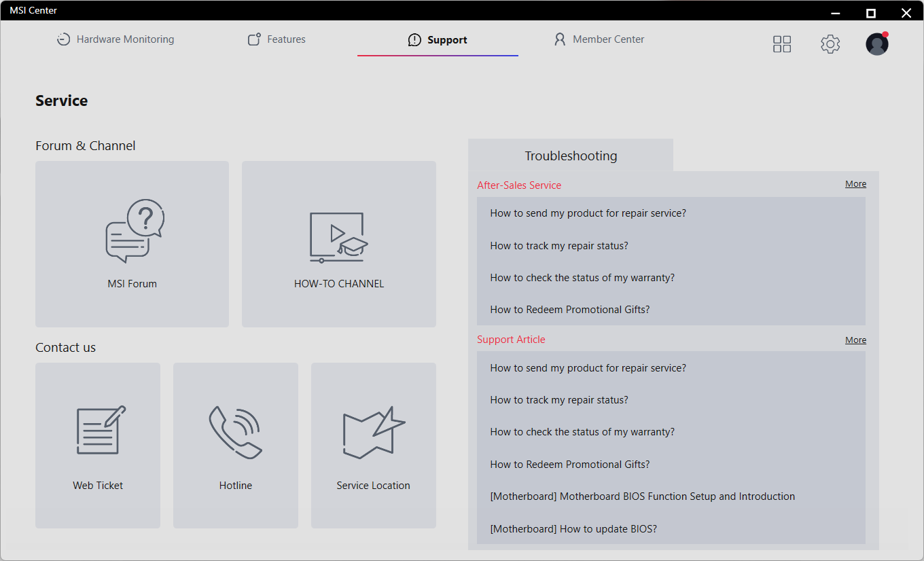
Task: Select the Support tab label
Action: pos(447,40)
